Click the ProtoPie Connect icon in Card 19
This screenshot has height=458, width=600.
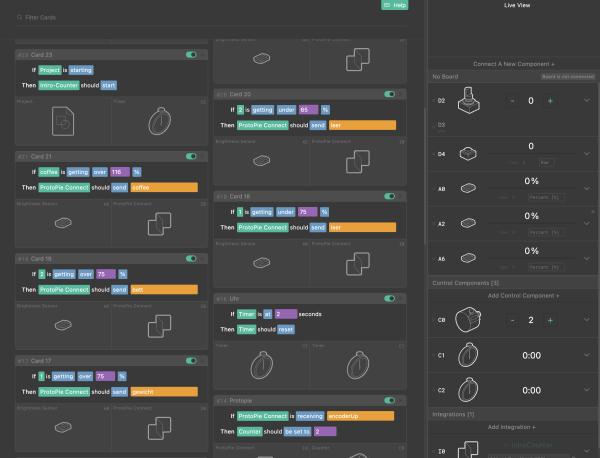click(160, 326)
